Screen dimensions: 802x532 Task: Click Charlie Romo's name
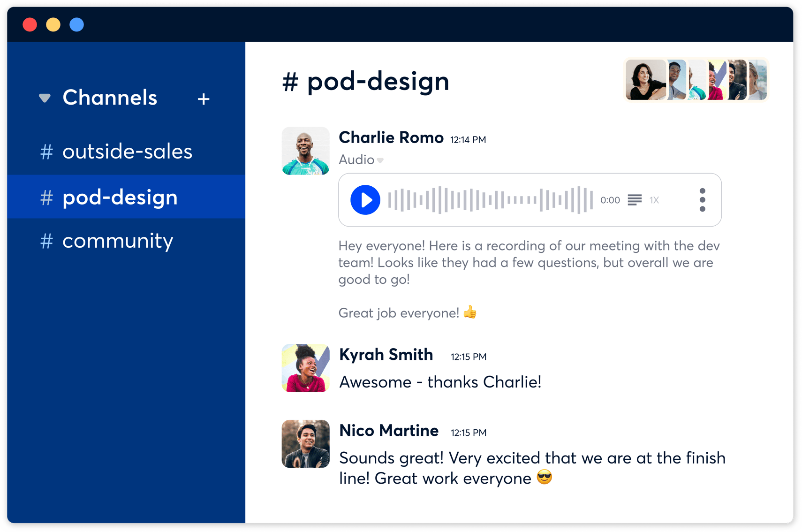(391, 137)
